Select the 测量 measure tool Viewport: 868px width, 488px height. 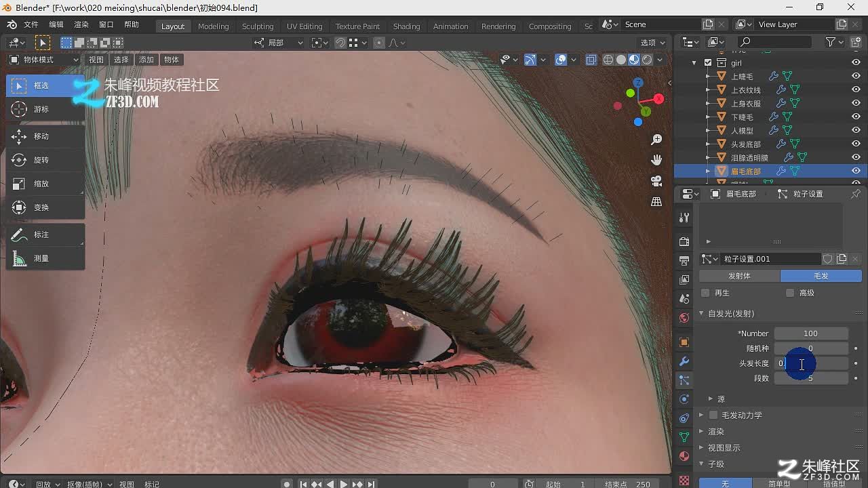point(45,258)
